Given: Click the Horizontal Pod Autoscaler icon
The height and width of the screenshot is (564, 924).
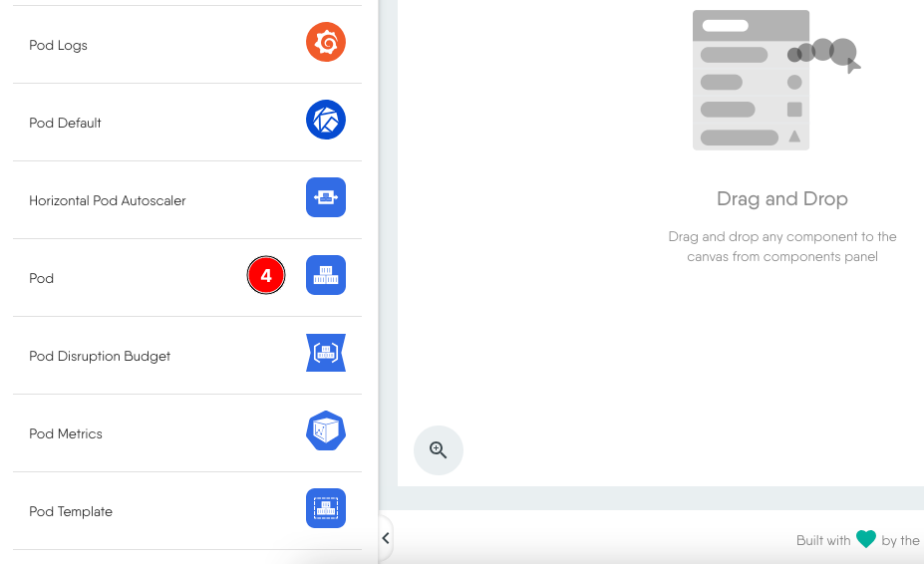Looking at the screenshot, I should click(x=325, y=198).
